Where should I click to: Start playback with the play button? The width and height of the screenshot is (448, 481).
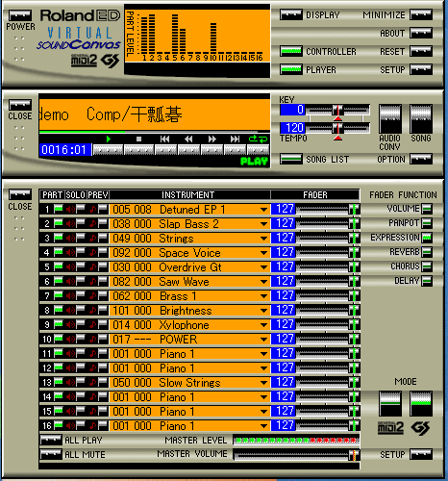pos(108,149)
